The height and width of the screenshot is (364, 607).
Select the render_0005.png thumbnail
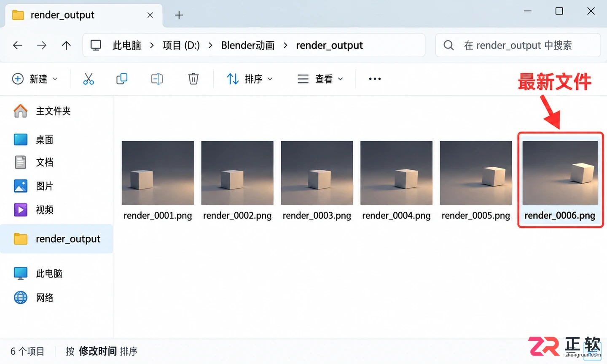[476, 173]
